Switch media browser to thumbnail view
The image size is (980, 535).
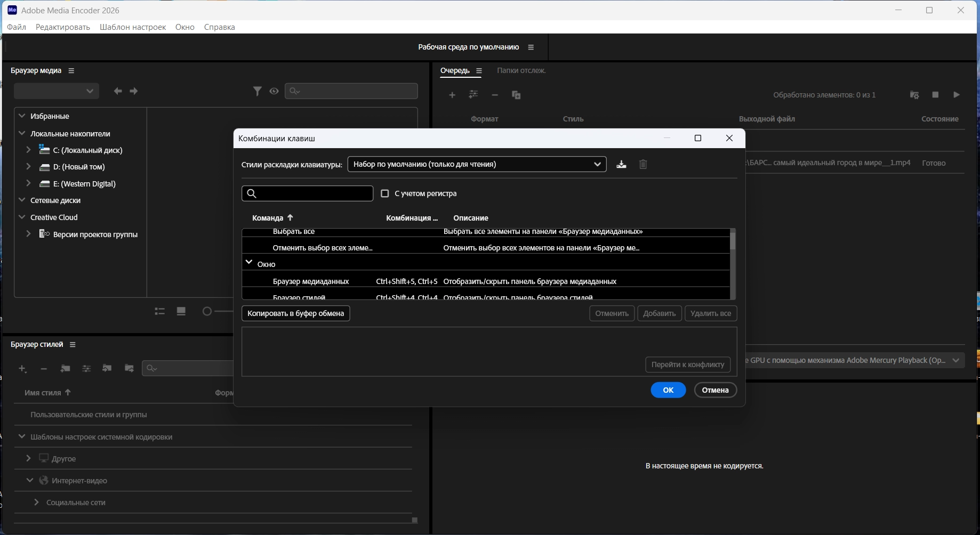(x=181, y=311)
